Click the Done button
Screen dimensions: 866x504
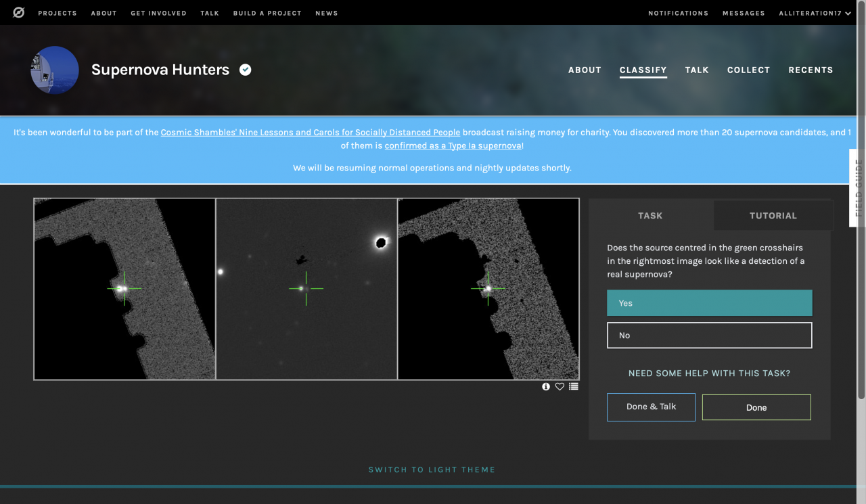click(x=756, y=407)
